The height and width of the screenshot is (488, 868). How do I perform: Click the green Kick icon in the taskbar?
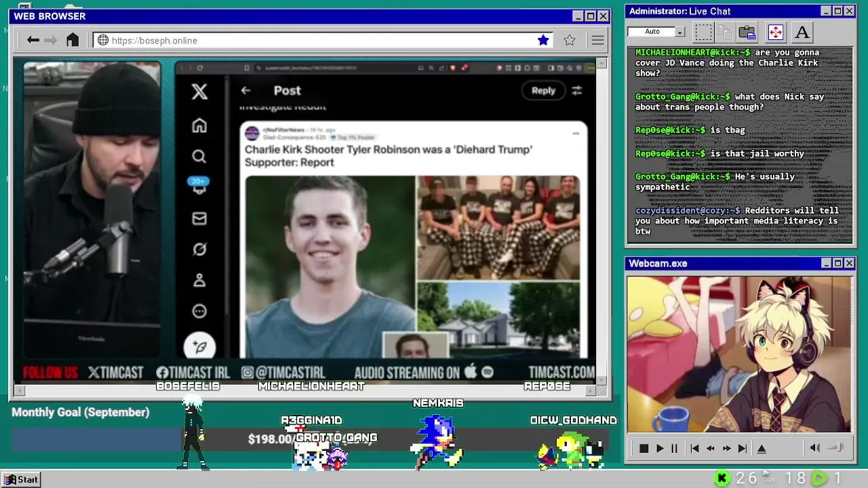coord(722,479)
